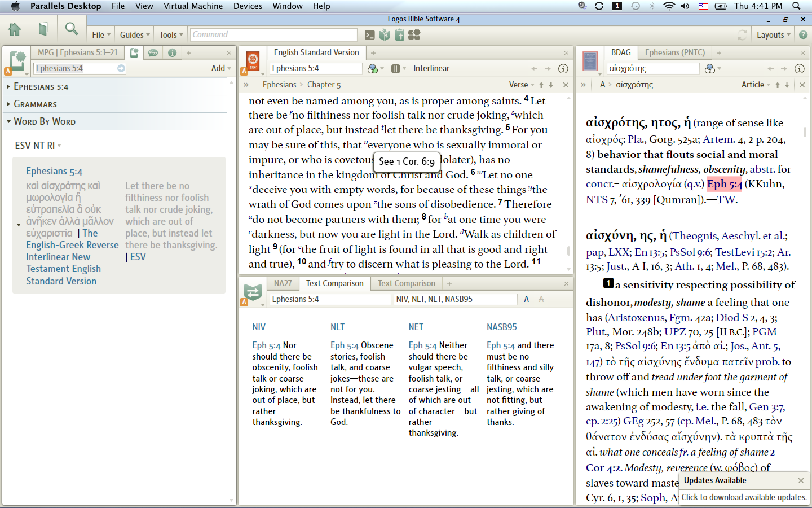Viewport: 812px width, 508px height.
Task: Switch to the inactive Text Comparison tab
Action: (407, 283)
